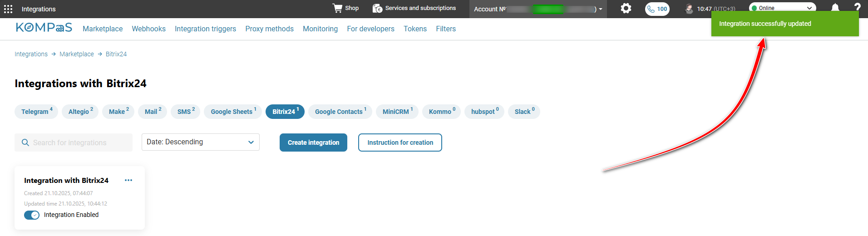Expand the Account number dropdown
Viewport: 868px width, 236px height.
(538, 9)
